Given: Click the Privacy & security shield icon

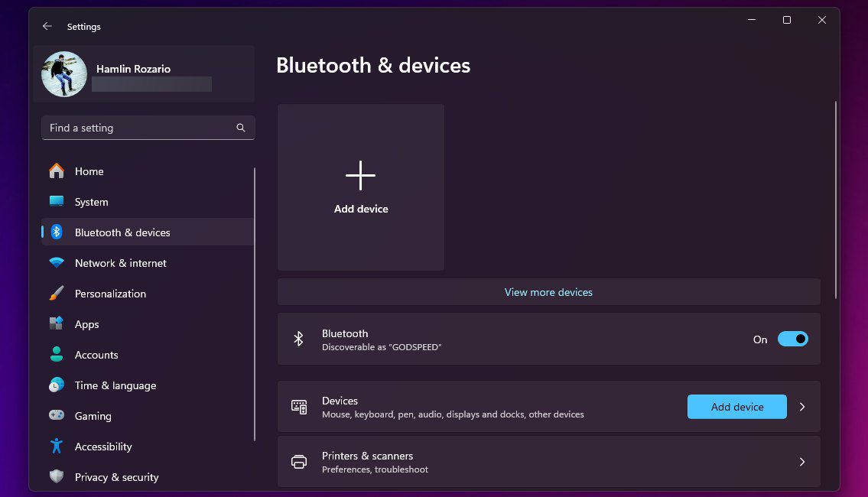Looking at the screenshot, I should pos(57,477).
